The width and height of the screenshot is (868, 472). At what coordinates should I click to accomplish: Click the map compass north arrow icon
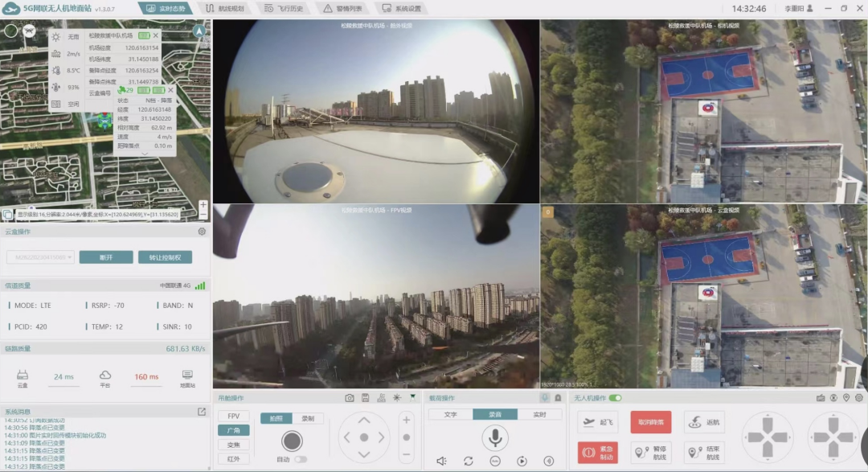(199, 31)
